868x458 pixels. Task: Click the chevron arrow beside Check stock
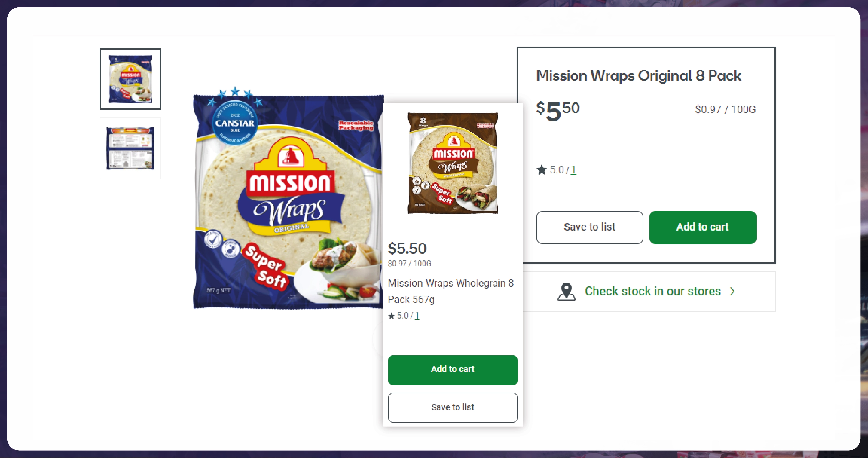coord(732,291)
